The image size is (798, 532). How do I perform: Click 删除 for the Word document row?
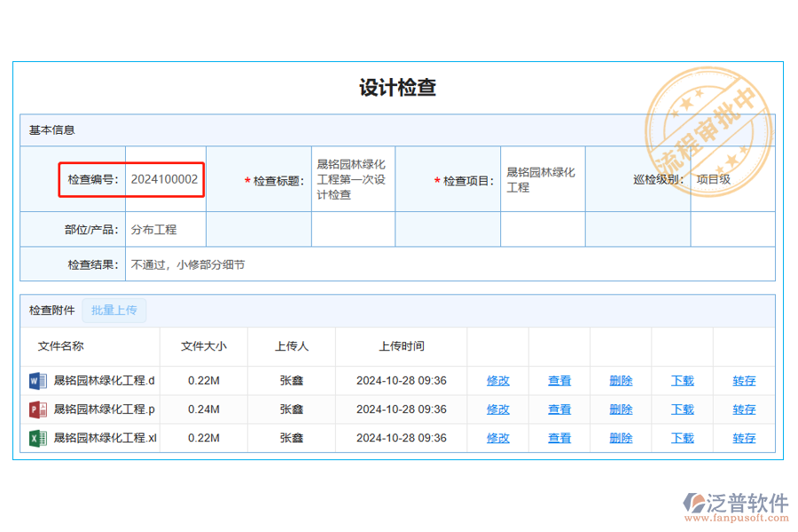tap(621, 381)
